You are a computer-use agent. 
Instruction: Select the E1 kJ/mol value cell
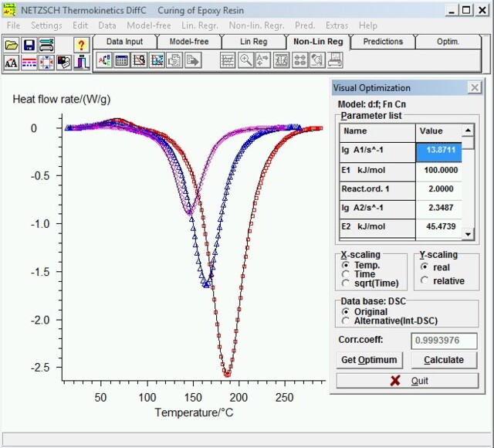pyautogui.click(x=438, y=169)
